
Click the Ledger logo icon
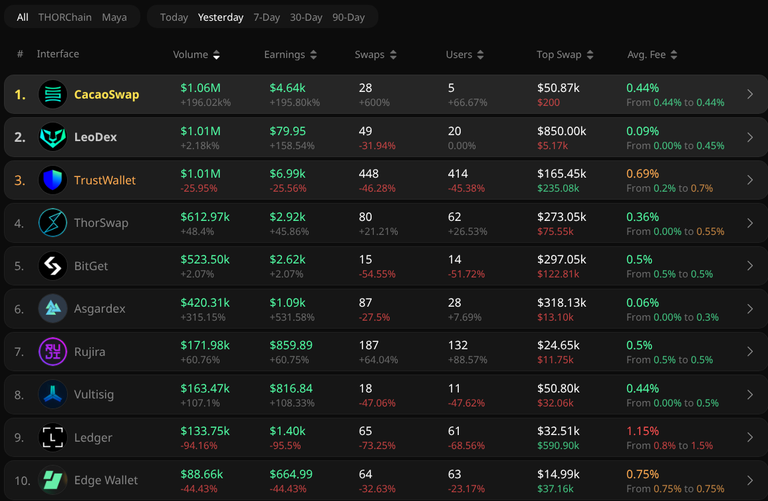[53, 437]
